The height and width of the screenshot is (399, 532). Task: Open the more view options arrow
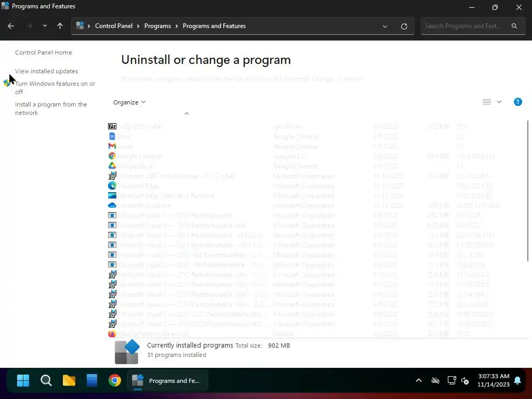[499, 102]
